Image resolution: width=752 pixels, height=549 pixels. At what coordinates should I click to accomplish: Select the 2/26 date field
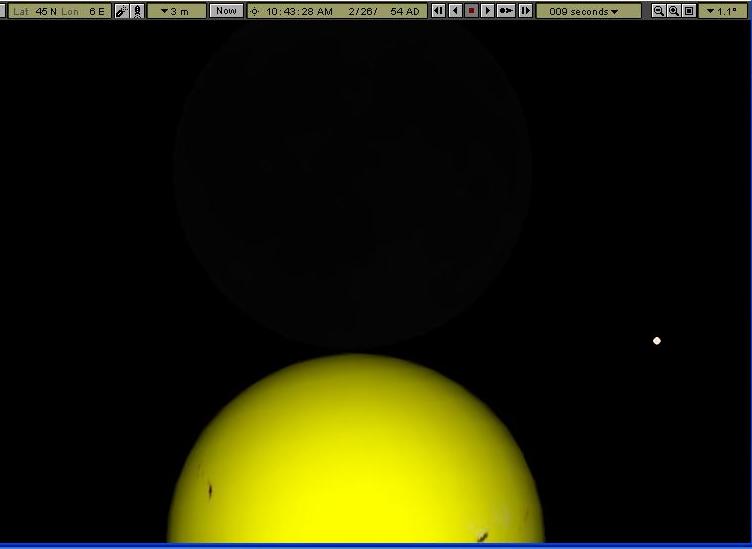coord(363,12)
